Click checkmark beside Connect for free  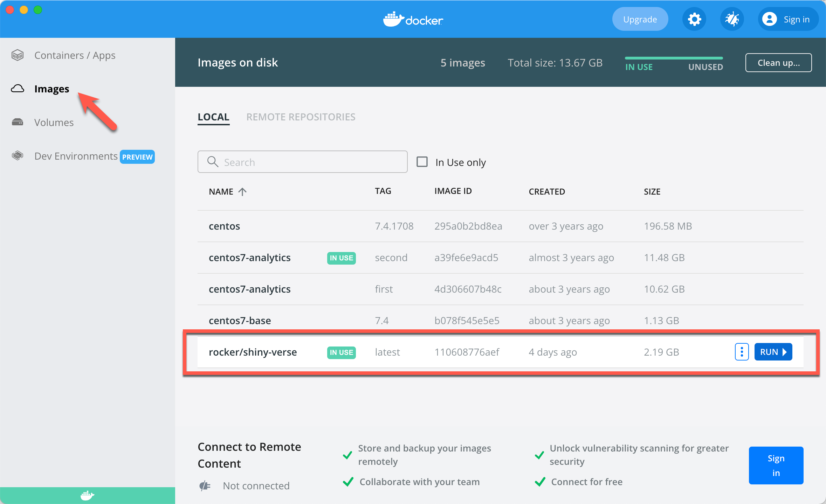coord(540,482)
